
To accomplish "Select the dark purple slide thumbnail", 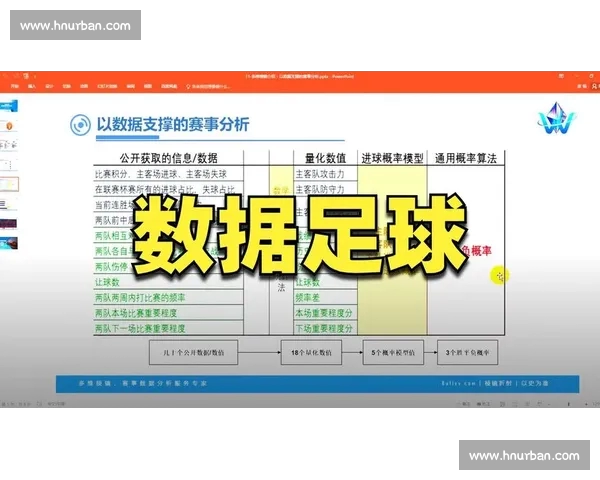I will pyautogui.click(x=9, y=224).
